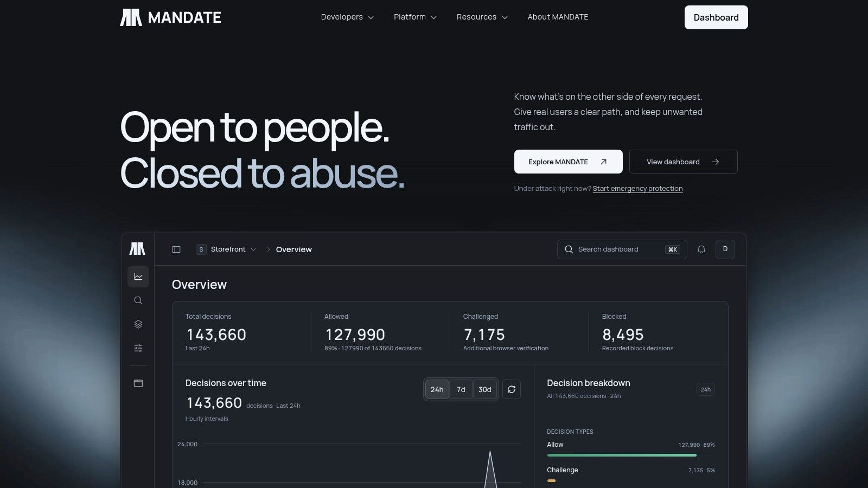Open the sliders settings icon in sidebar
The image size is (868, 488).
[138, 348]
